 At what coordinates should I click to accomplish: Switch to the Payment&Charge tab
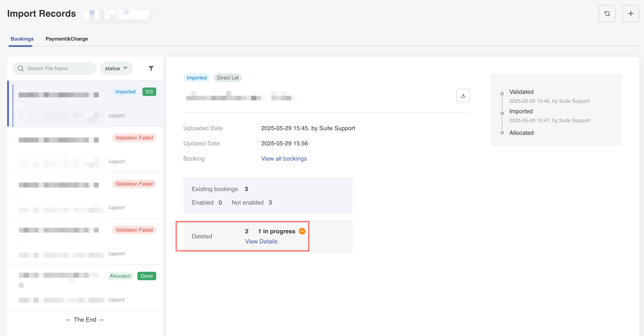(66, 39)
